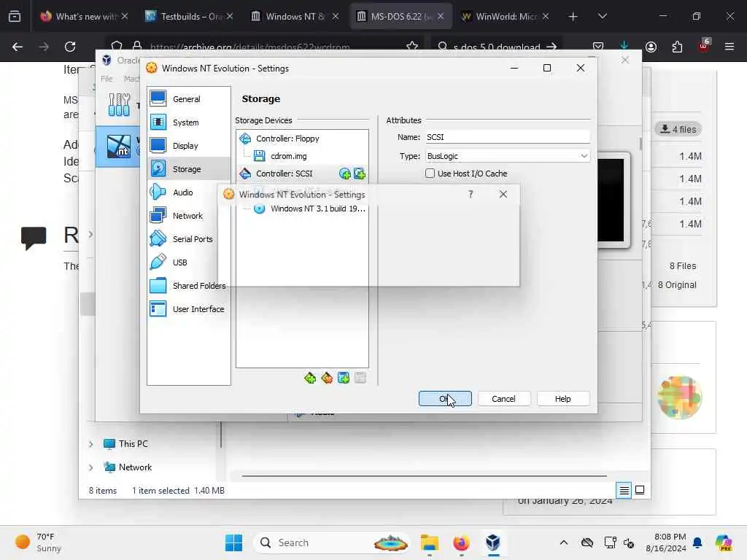
Task: Open the System settings category
Action: tap(189, 122)
